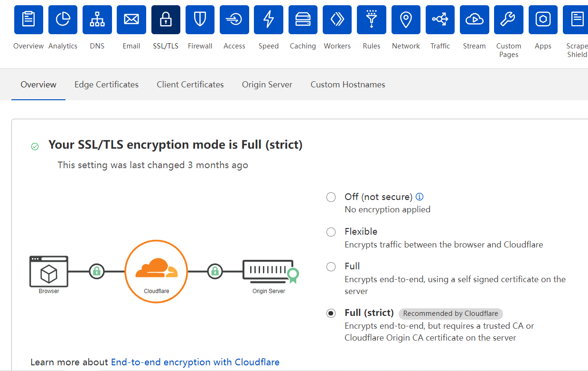Click the info icon beside Off (not secure)
This screenshot has height=371, width=588.
pyautogui.click(x=420, y=197)
